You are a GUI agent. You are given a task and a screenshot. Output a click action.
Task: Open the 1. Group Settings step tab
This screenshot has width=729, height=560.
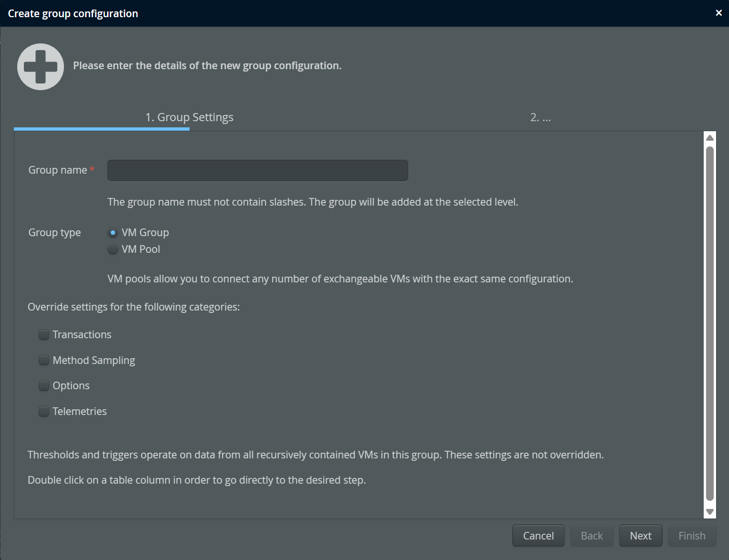(x=190, y=117)
